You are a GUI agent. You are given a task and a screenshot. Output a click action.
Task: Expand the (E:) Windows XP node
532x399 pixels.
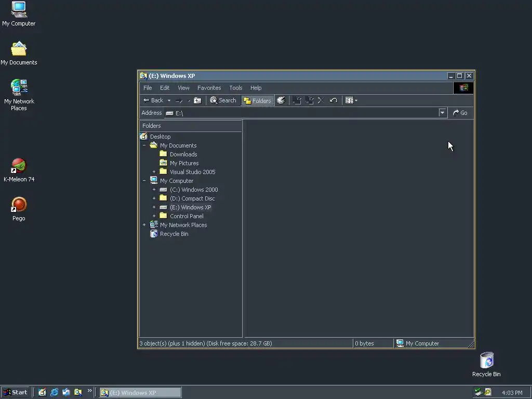(x=154, y=207)
